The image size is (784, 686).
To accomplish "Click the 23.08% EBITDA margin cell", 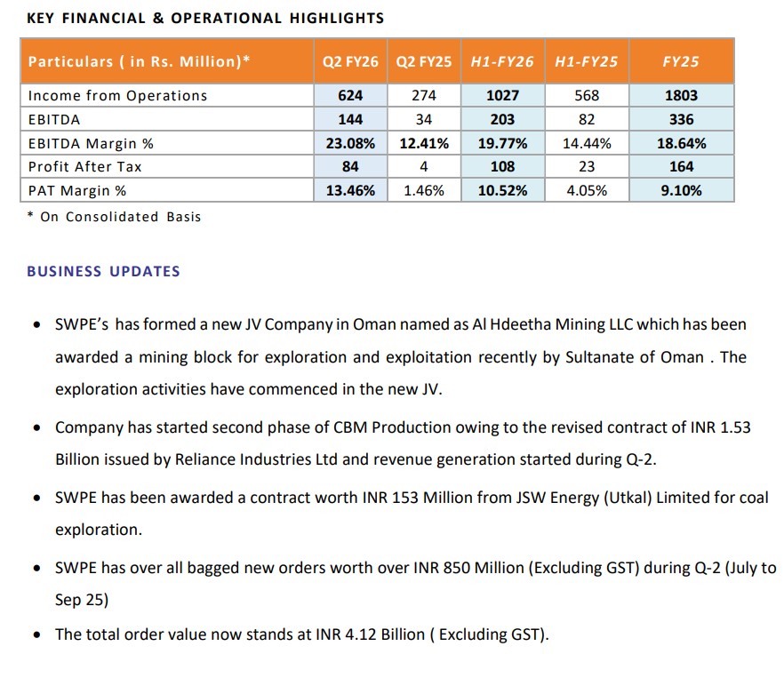I will 350,143.
